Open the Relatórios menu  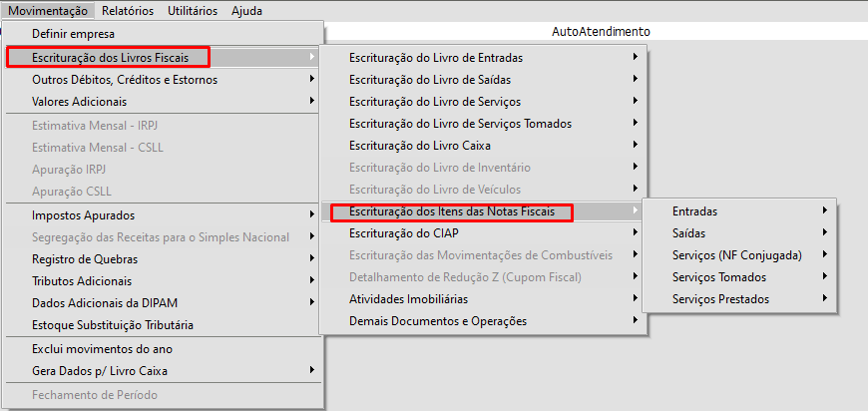coord(128,11)
